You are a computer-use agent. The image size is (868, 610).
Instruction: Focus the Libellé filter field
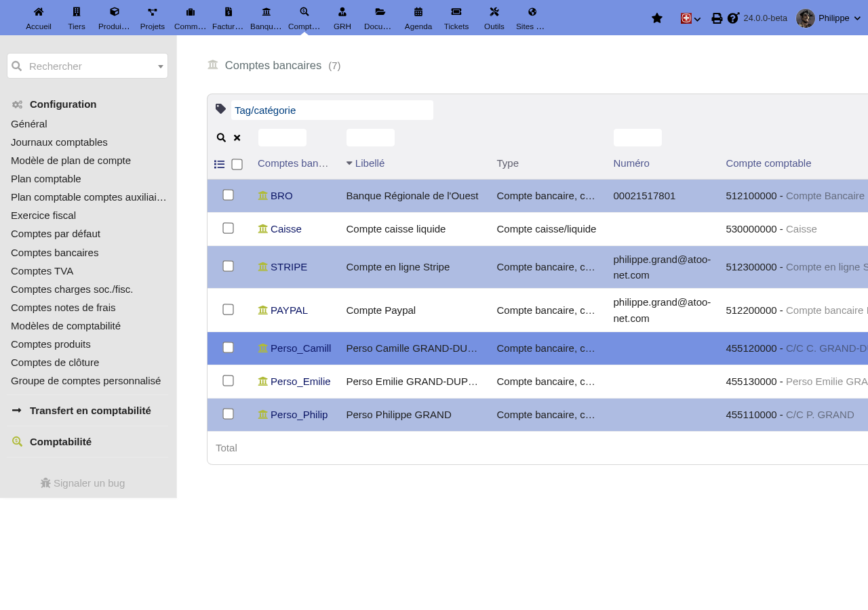click(370, 138)
